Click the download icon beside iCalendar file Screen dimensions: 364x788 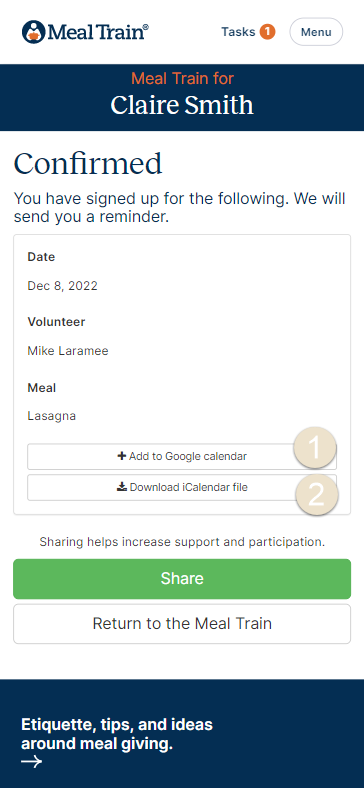click(x=121, y=486)
